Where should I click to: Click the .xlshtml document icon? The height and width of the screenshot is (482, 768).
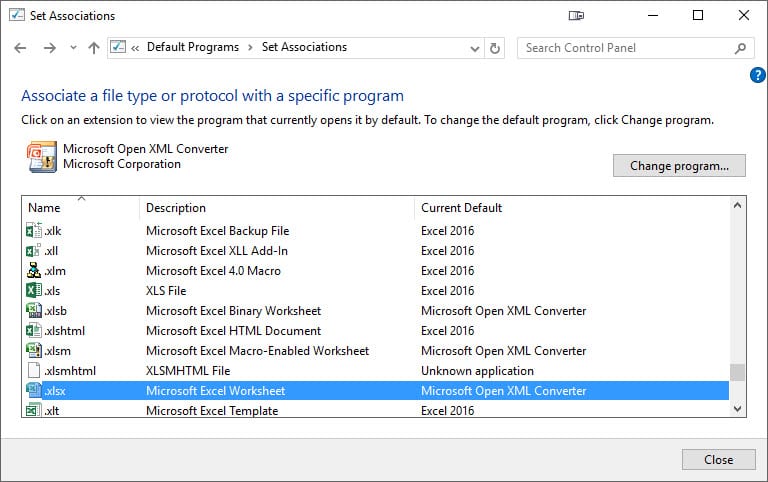[x=34, y=331]
